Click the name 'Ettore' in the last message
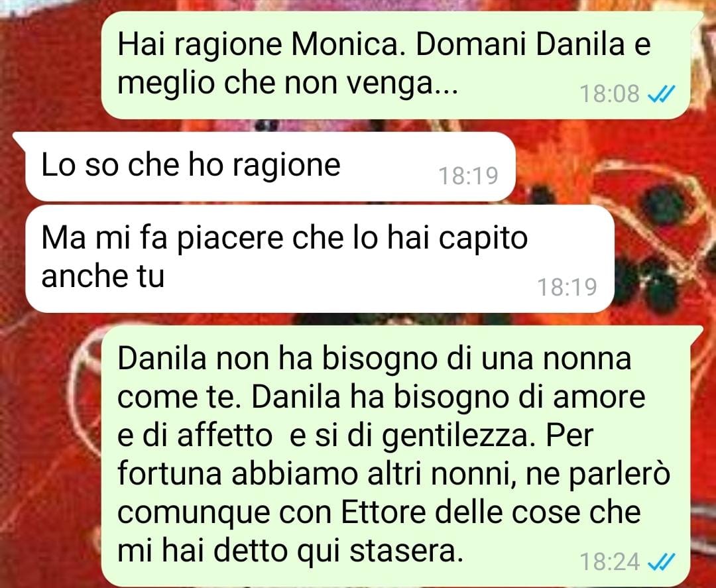Viewport: 716px width, 588px height. pos(383,512)
